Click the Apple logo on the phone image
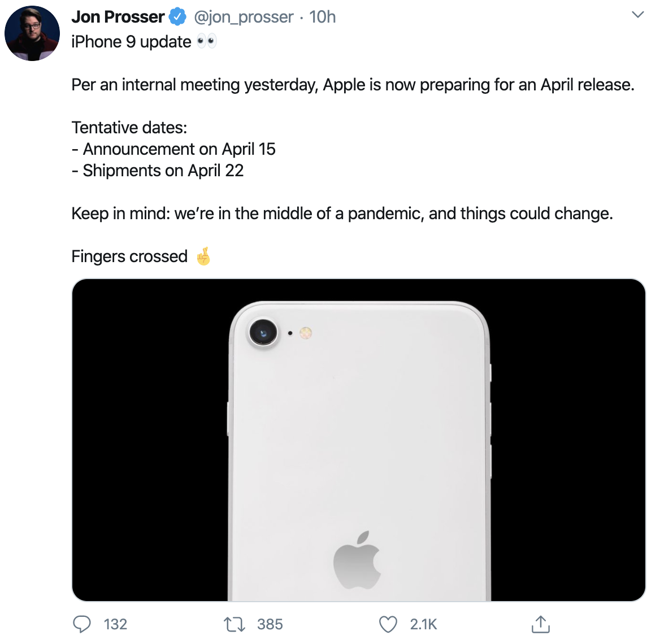The height and width of the screenshot is (644, 660). (357, 560)
